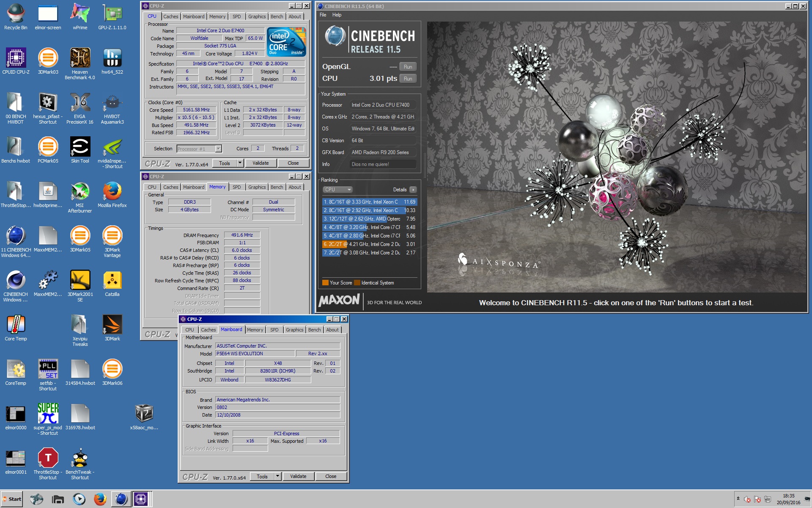
Task: Launch HWBOT Aquamark3 icon
Action: tap(112, 108)
